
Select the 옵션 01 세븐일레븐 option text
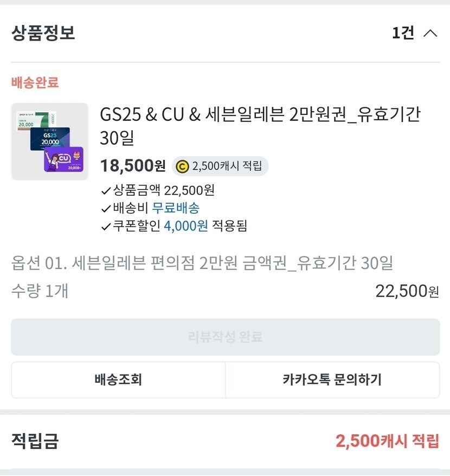tap(202, 263)
